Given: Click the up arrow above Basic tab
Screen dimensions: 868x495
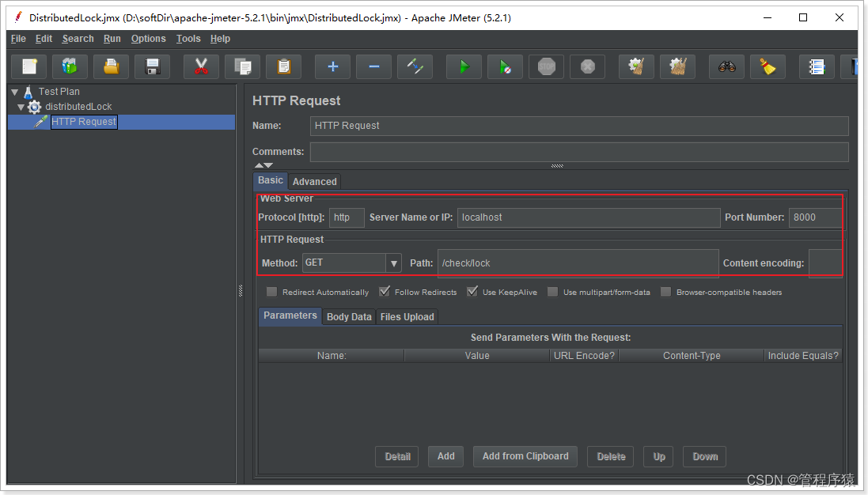Looking at the screenshot, I should pos(259,165).
